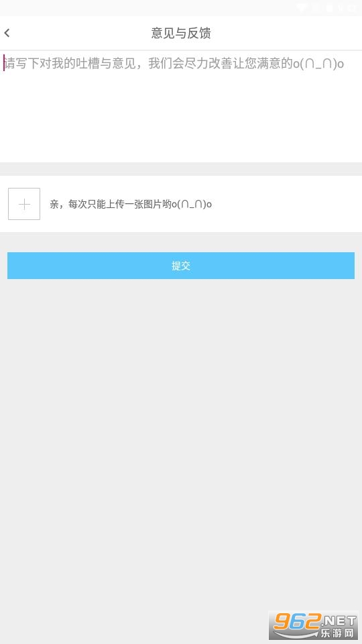Tap the battery indicator in status bar
This screenshot has width=362, height=644.
328,8
